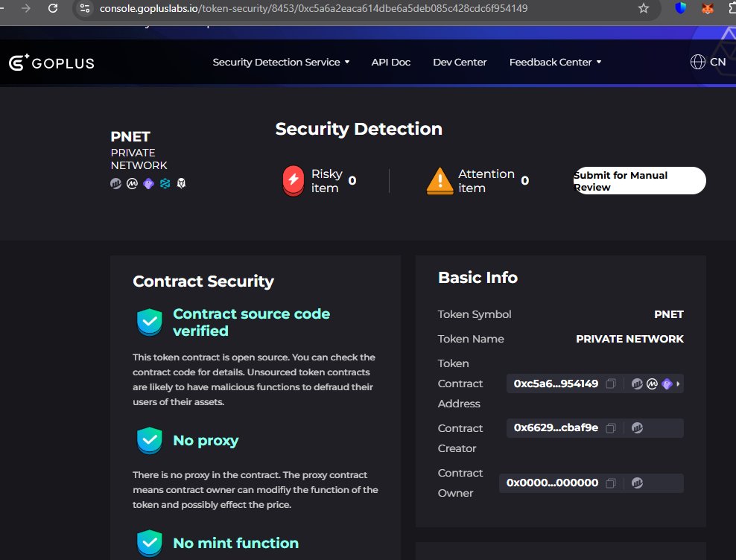The image size is (736, 560).
Task: Click the Contract Security heading
Action: 203,281
